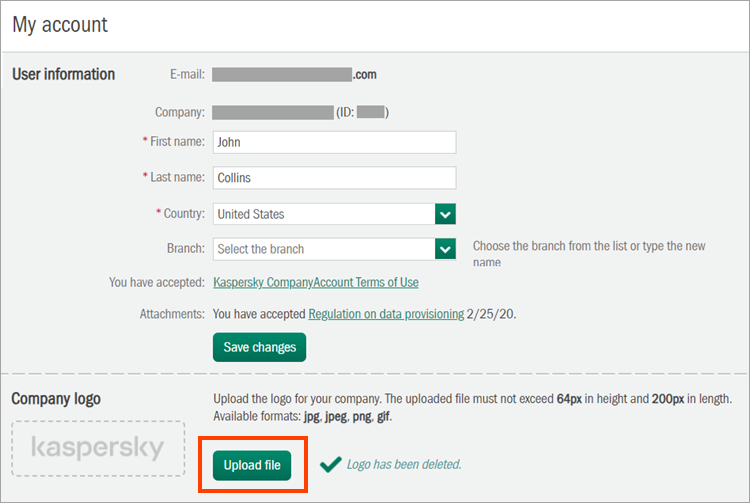Open Regulation on data provisioning link

click(x=386, y=314)
